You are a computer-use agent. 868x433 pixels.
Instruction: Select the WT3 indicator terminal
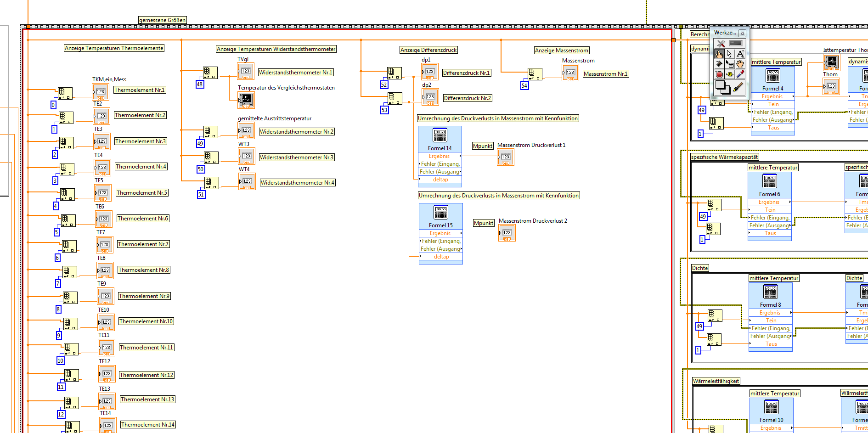click(x=247, y=156)
